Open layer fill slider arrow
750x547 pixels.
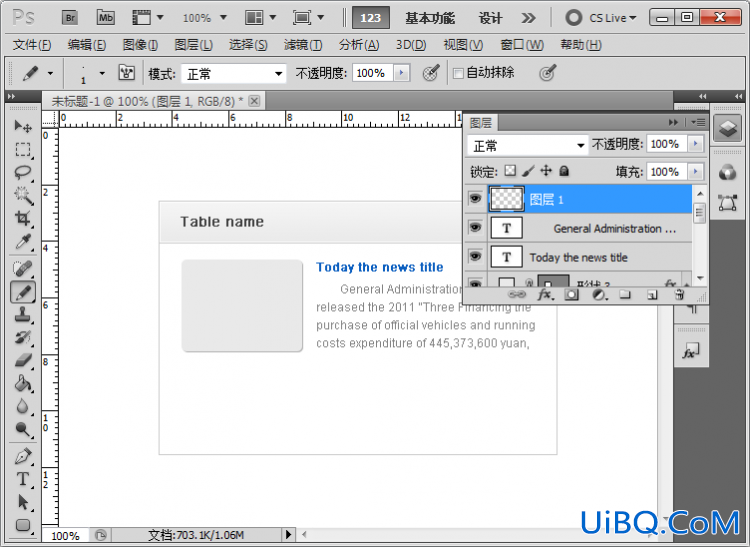695,171
